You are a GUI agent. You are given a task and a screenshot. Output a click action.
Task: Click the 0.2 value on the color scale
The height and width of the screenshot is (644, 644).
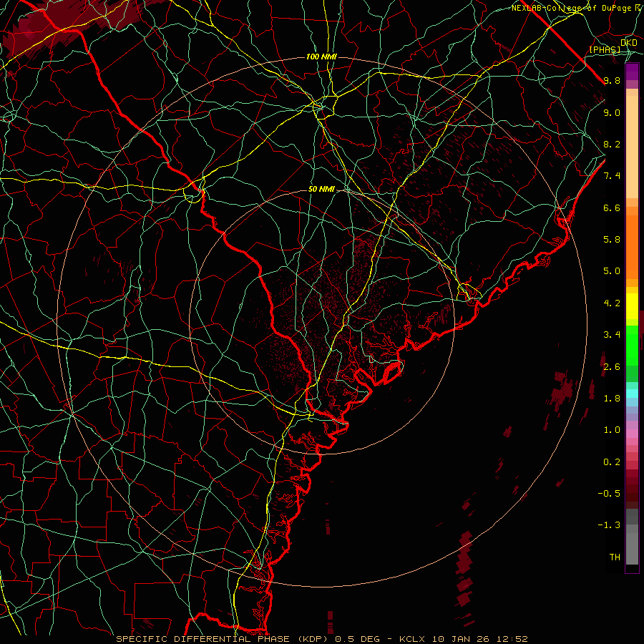tap(612, 462)
